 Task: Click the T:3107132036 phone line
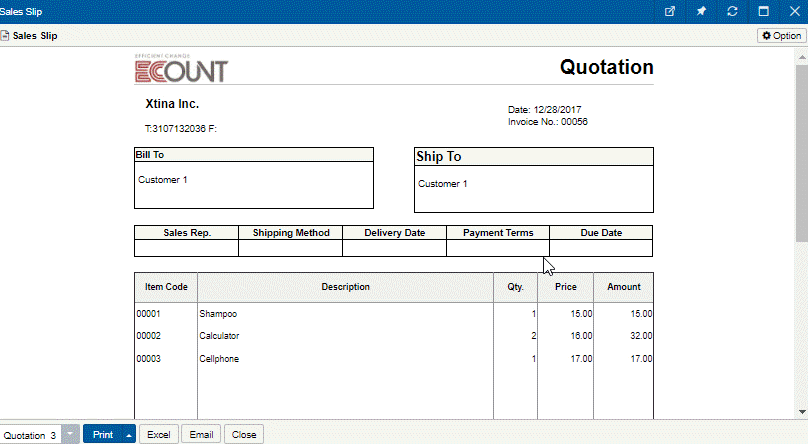[181, 128]
